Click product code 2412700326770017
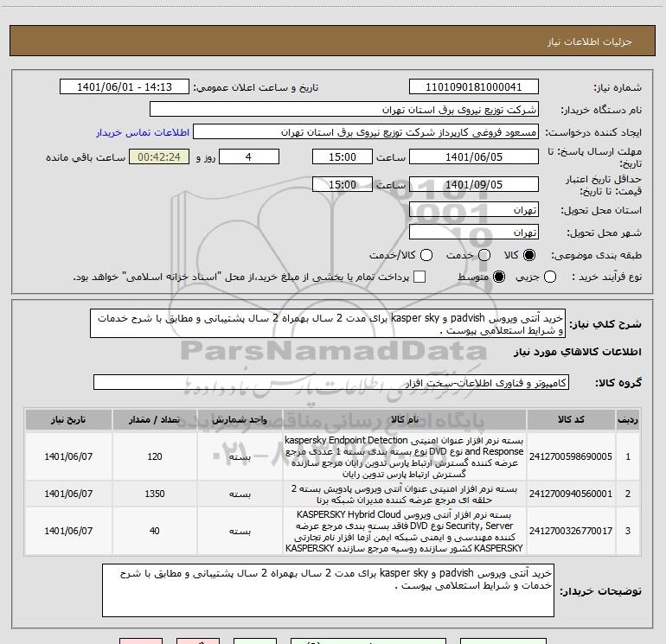This screenshot has width=666, height=644. [x=571, y=531]
